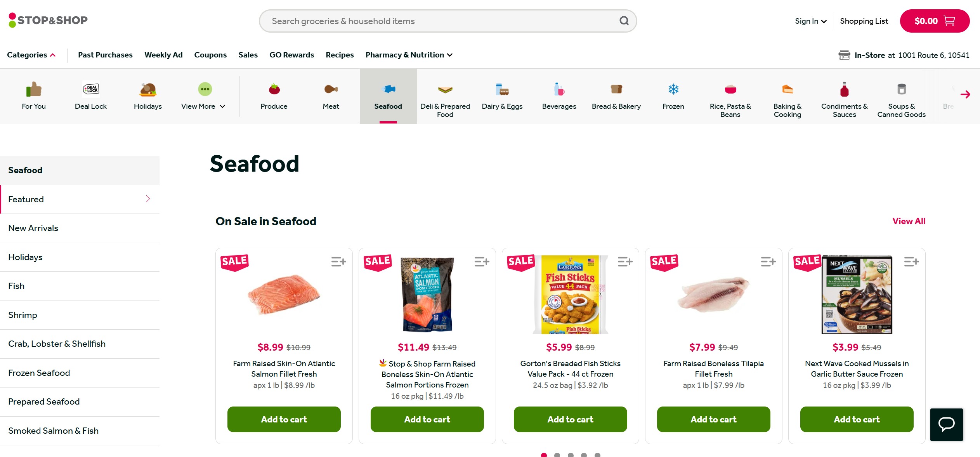Image resolution: width=980 pixels, height=457 pixels.
Task: Open the shopping cart icon
Action: click(950, 21)
